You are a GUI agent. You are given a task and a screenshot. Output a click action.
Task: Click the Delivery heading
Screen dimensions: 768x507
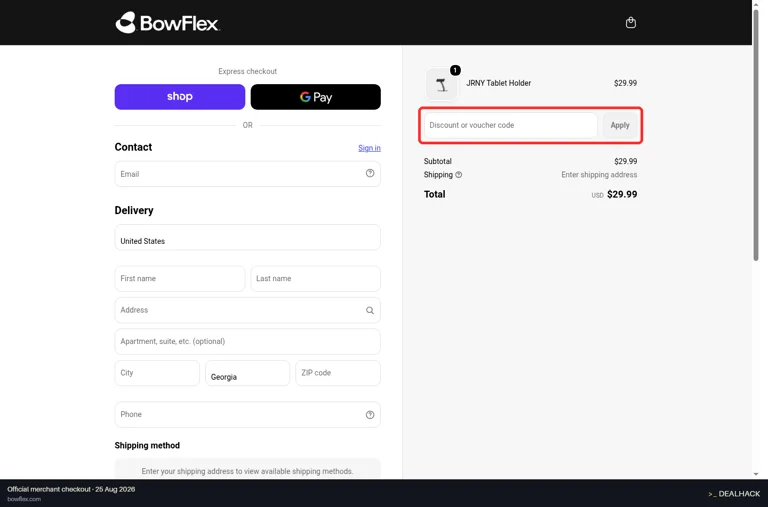click(134, 211)
